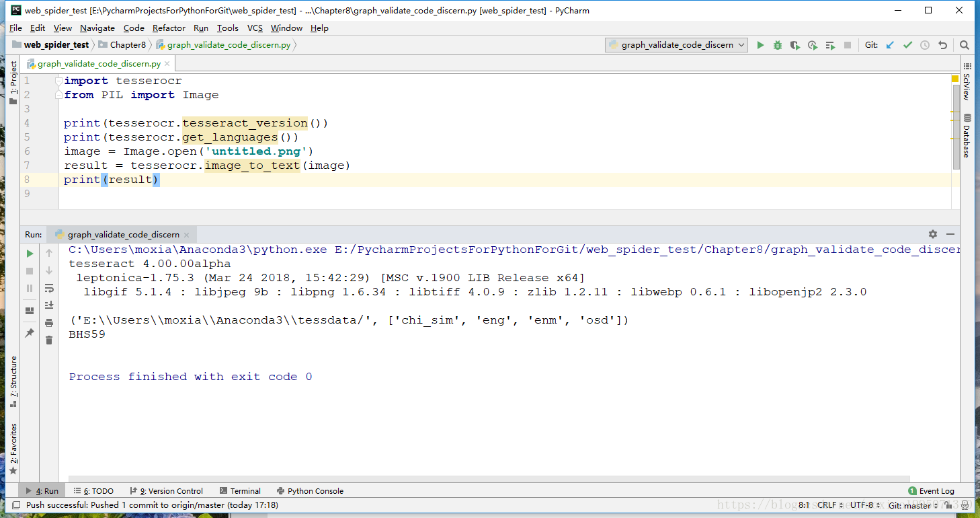Open the View menu
This screenshot has width=980, height=518.
(x=63, y=28)
